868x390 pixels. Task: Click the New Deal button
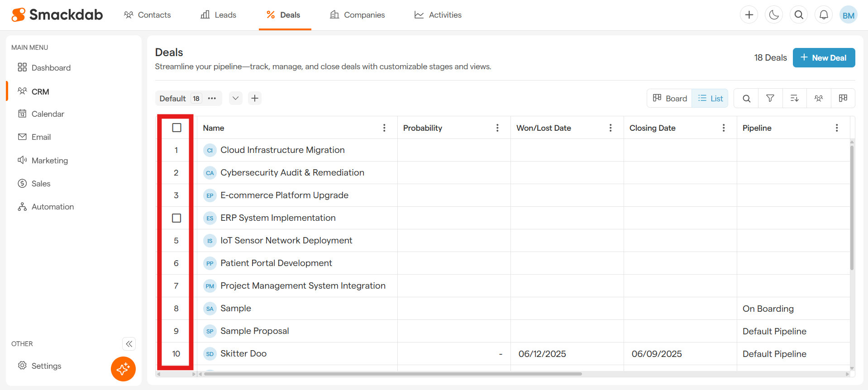click(x=823, y=57)
